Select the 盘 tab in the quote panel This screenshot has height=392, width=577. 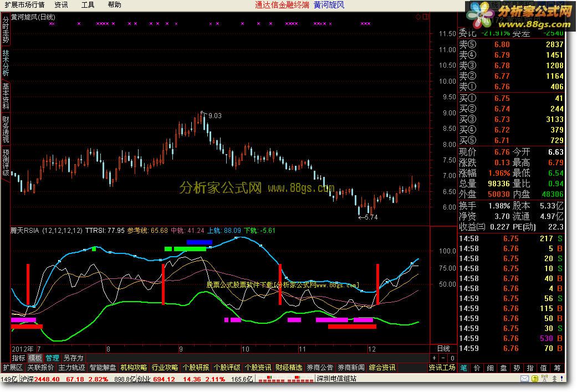tap(504, 368)
